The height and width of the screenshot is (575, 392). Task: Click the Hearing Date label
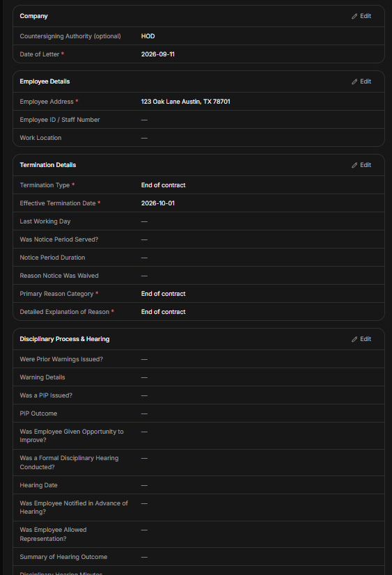coord(38,485)
